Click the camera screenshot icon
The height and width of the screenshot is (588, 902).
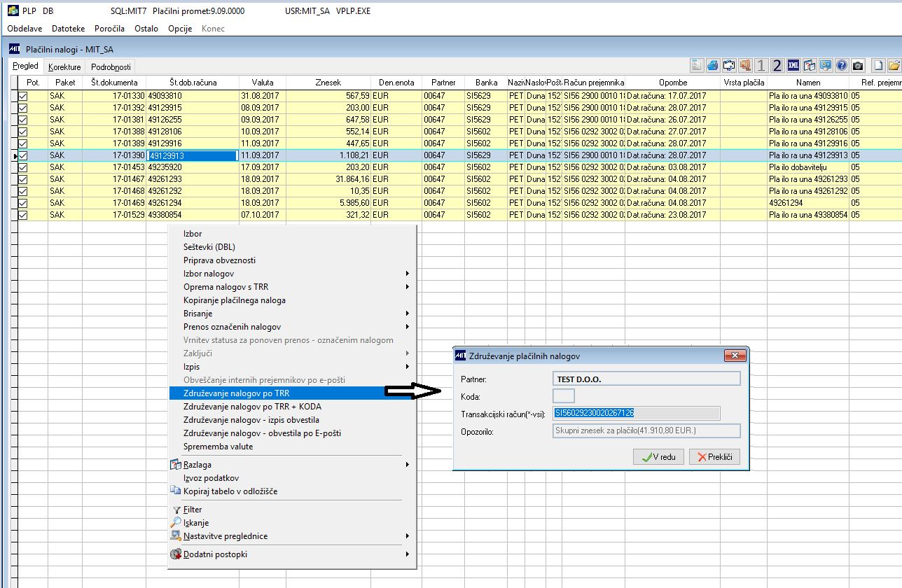[858, 66]
